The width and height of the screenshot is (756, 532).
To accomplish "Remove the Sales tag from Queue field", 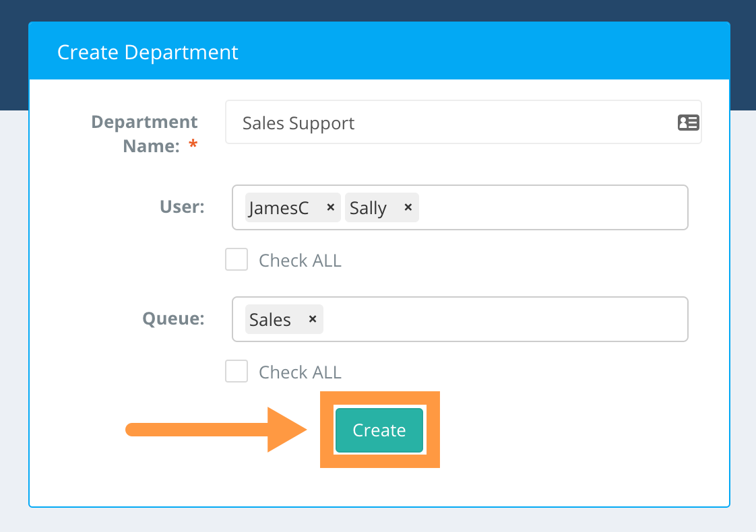I will coord(312,319).
